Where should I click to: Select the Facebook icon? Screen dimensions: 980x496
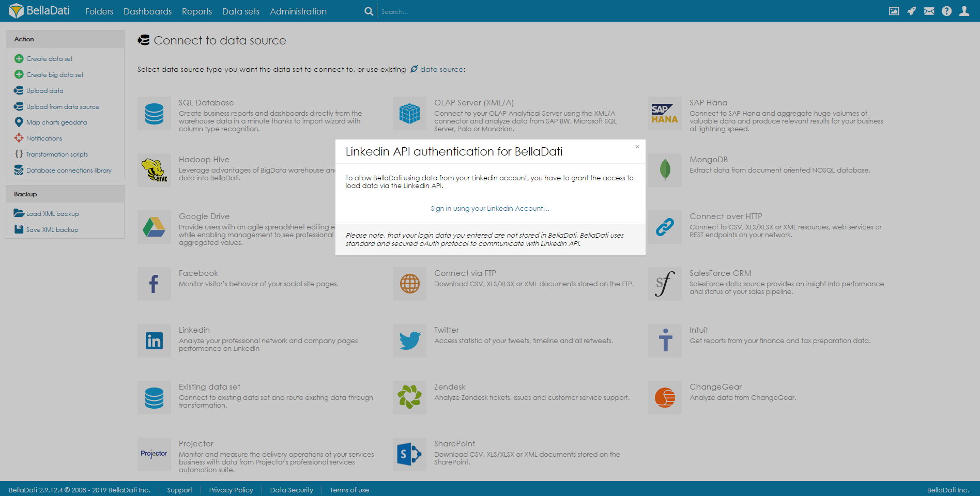pos(154,284)
